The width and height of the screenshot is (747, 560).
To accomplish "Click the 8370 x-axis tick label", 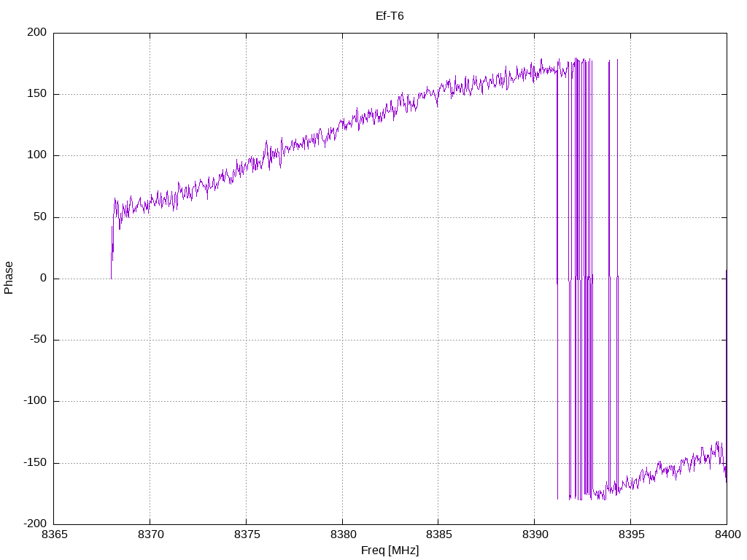I will [150, 534].
